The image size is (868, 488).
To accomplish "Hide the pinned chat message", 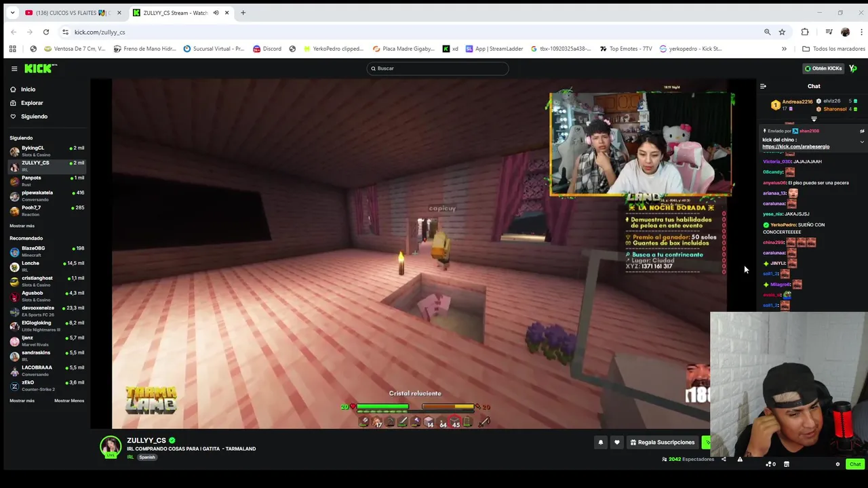I will (x=862, y=131).
